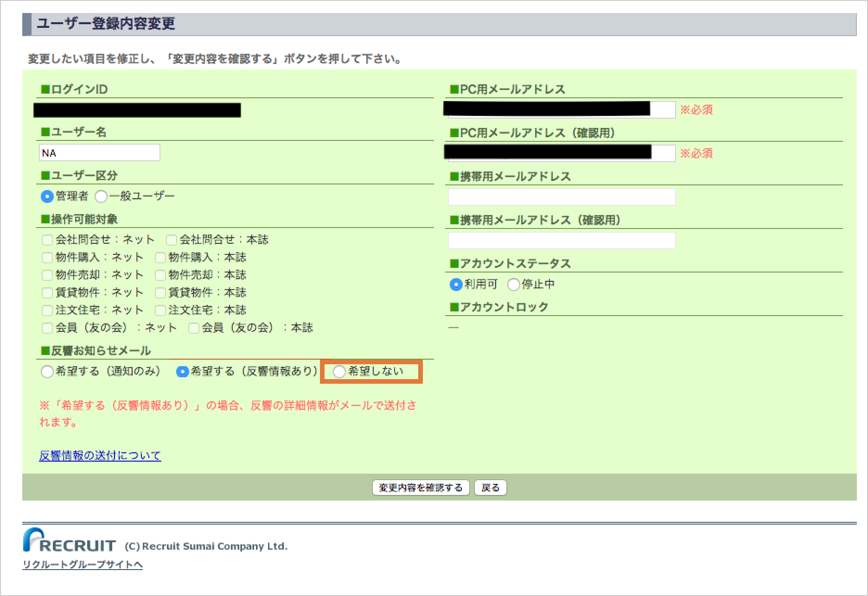Viewport: 868px width, 596px height.
Task: Click the PC用メールアドレス input field
Action: click(562, 110)
